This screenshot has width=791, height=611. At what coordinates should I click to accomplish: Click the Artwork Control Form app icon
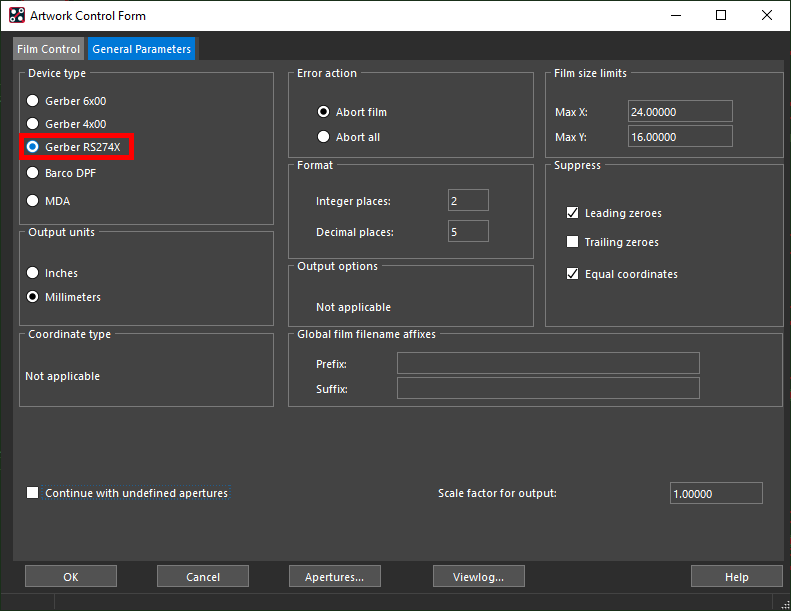coord(17,15)
